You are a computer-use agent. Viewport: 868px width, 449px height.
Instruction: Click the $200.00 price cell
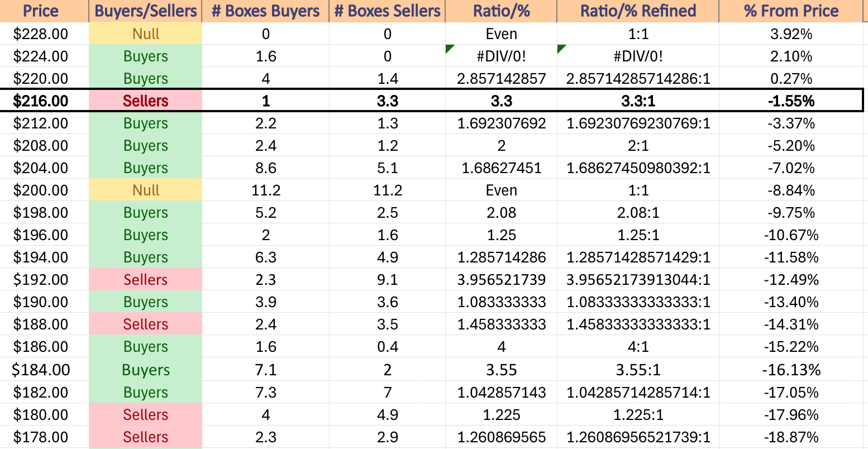(x=44, y=190)
